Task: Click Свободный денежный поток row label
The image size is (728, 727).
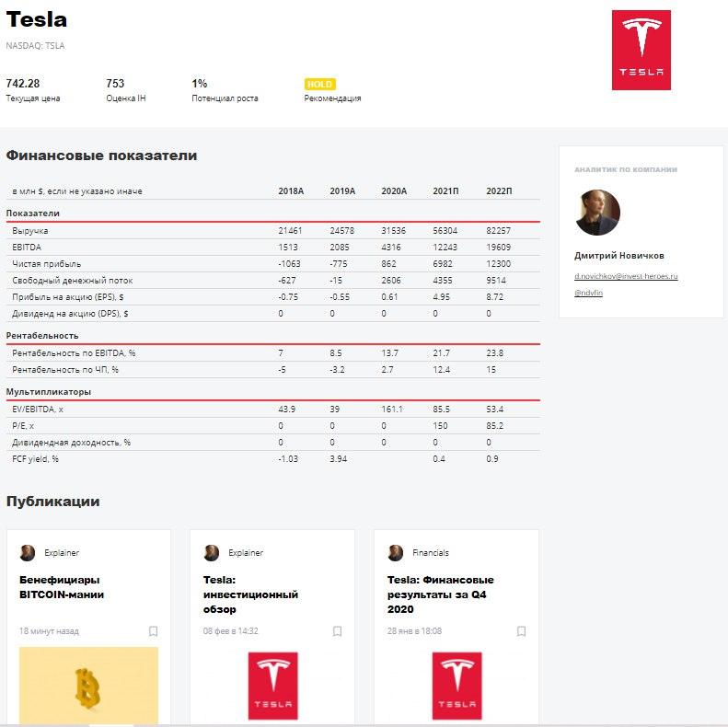Action: coord(73,281)
